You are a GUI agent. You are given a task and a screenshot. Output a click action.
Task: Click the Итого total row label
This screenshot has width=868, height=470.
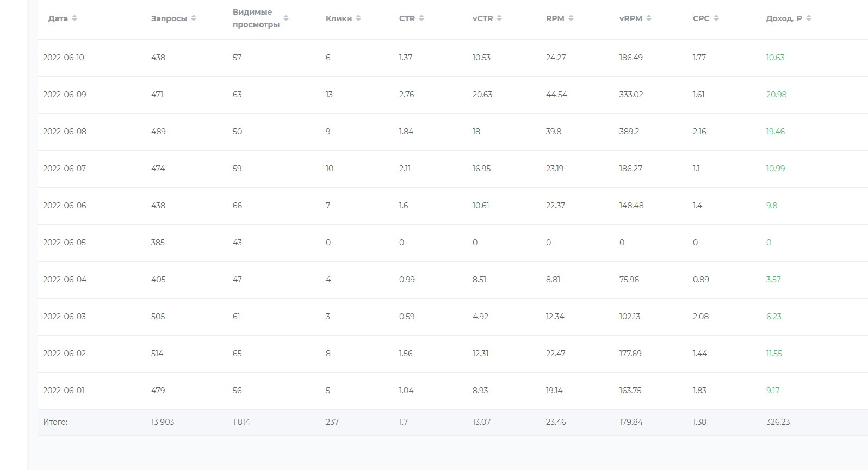click(x=55, y=422)
